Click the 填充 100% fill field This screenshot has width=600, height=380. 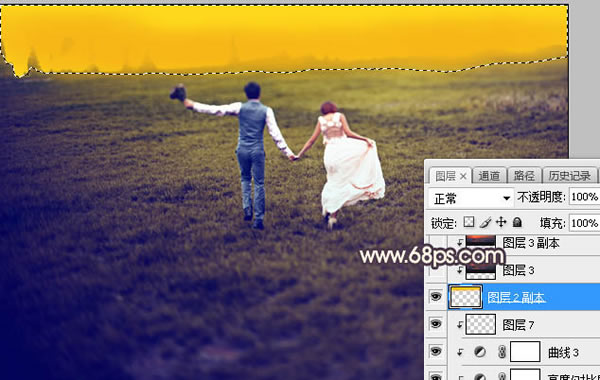pos(584,223)
